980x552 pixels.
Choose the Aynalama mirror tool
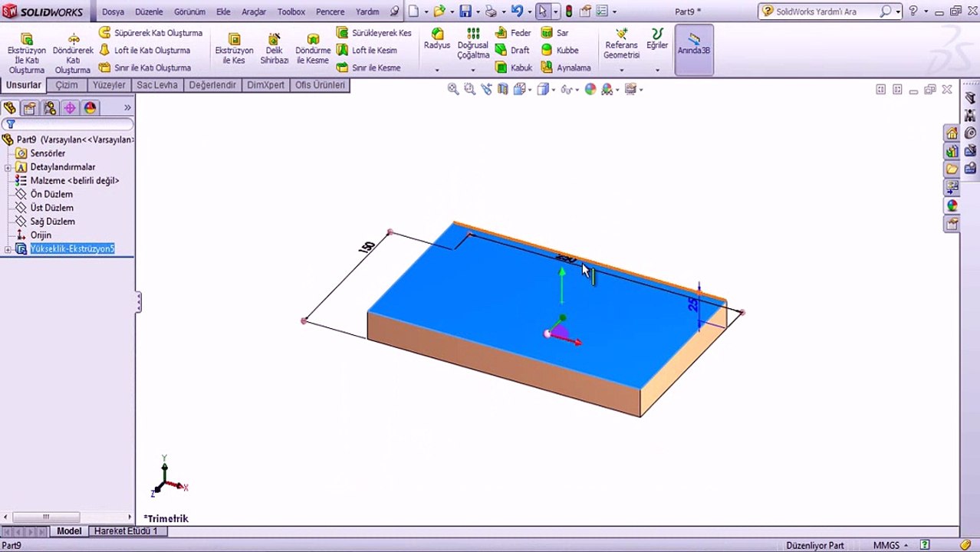pyautogui.click(x=566, y=67)
